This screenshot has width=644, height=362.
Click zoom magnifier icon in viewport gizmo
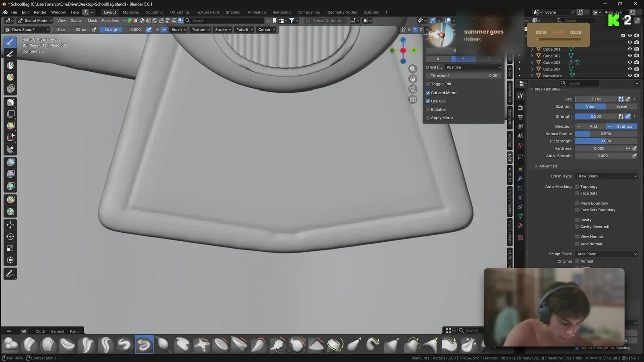point(413,69)
